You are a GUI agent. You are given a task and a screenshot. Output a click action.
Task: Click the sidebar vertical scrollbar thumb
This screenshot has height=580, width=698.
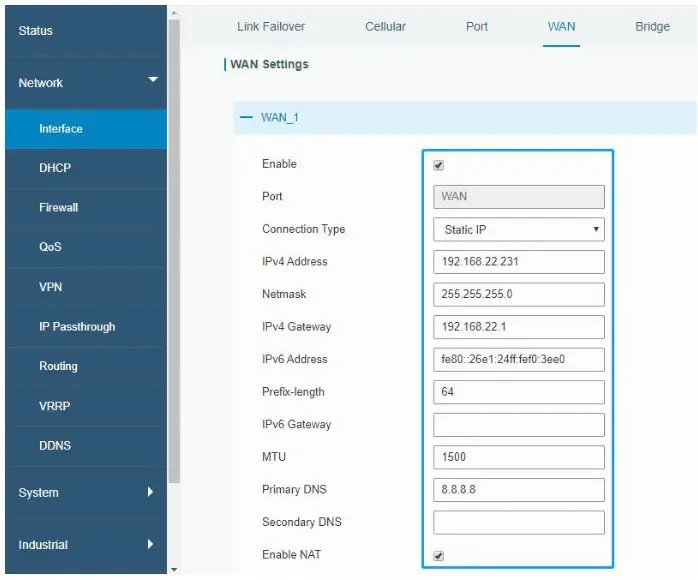tap(174, 251)
